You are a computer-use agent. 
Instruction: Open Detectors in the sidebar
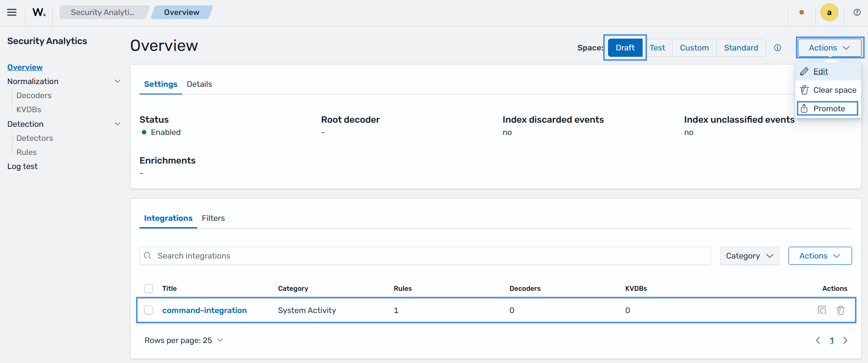click(35, 138)
